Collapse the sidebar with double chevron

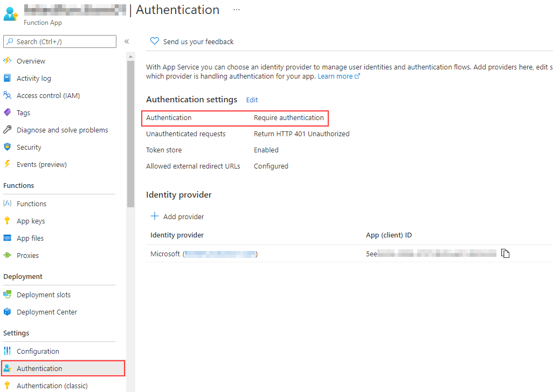coord(127,41)
